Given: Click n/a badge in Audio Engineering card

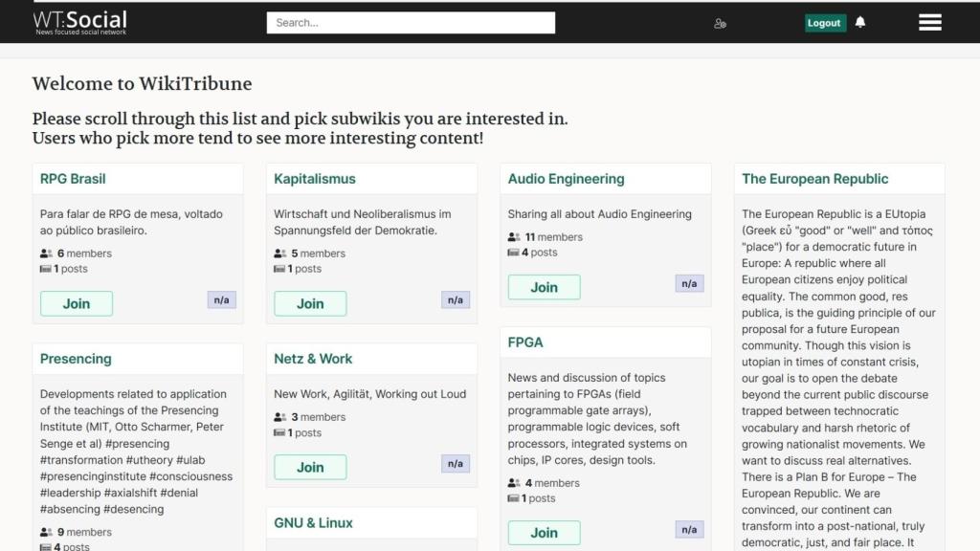Looking at the screenshot, I should pos(689,283).
